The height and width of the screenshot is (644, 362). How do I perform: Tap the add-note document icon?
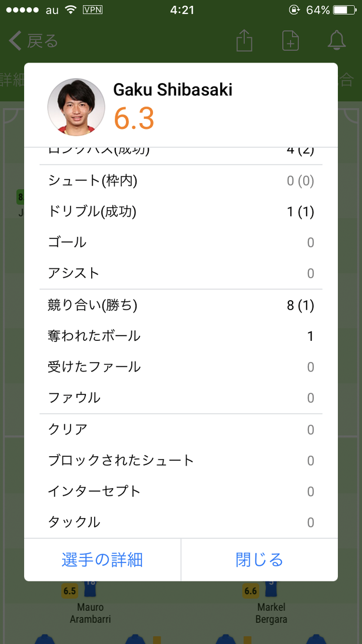pyautogui.click(x=291, y=41)
